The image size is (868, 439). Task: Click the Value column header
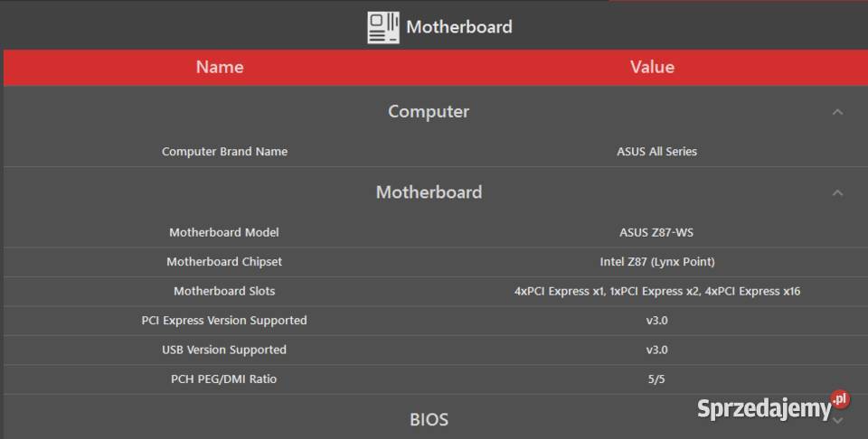click(x=652, y=67)
